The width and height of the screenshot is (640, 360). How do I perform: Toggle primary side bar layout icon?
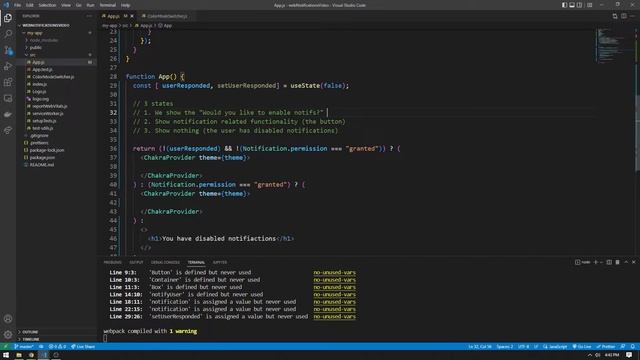tap(564, 5)
